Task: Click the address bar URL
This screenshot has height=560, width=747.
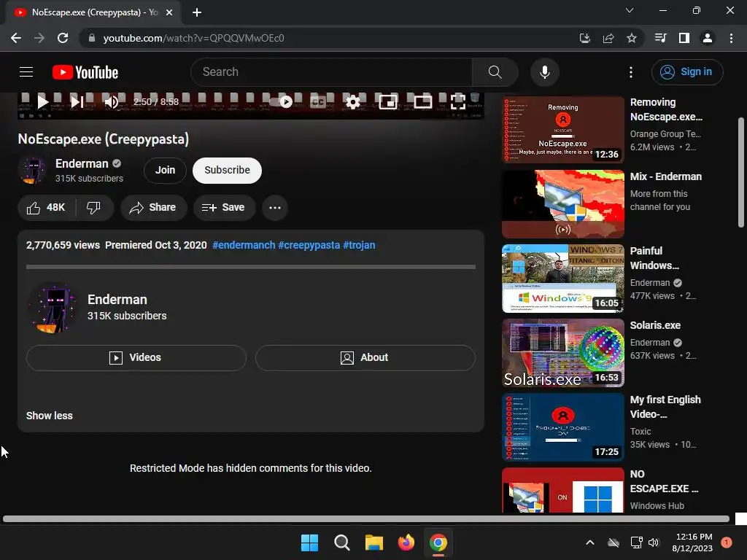Action: (x=194, y=38)
